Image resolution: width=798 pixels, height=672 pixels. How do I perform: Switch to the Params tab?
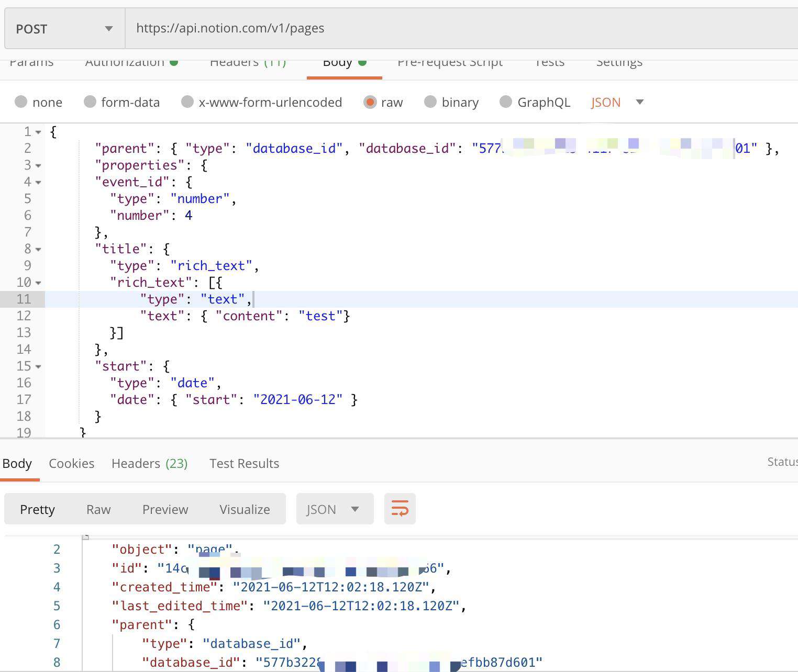31,63
